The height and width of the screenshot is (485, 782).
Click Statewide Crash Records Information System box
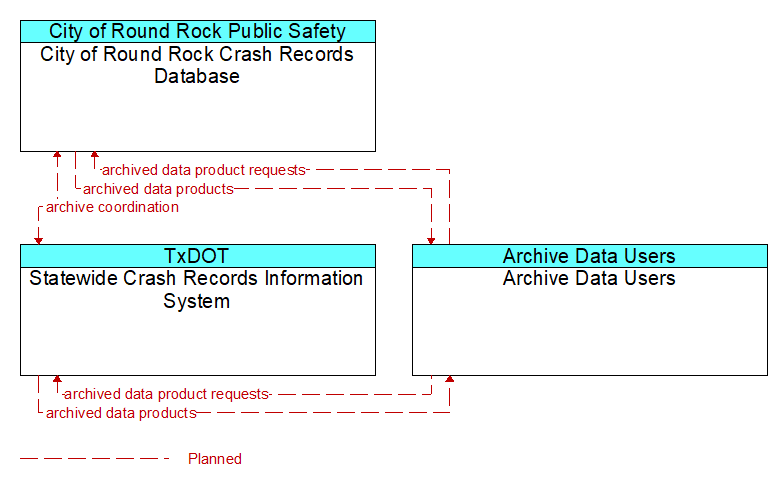198,321
